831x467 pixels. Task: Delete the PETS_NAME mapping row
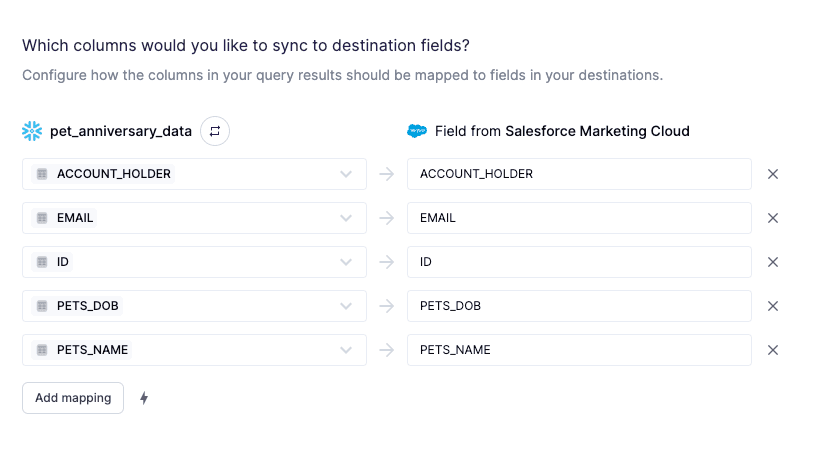coord(772,350)
